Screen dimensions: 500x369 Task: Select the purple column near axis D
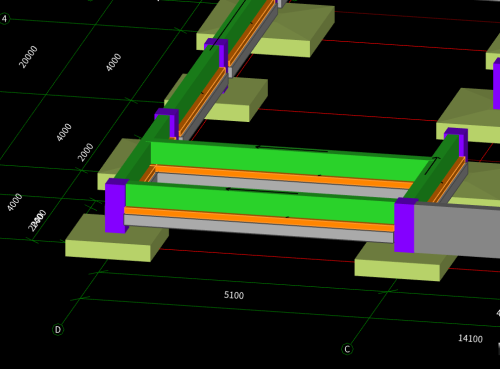pos(116,206)
